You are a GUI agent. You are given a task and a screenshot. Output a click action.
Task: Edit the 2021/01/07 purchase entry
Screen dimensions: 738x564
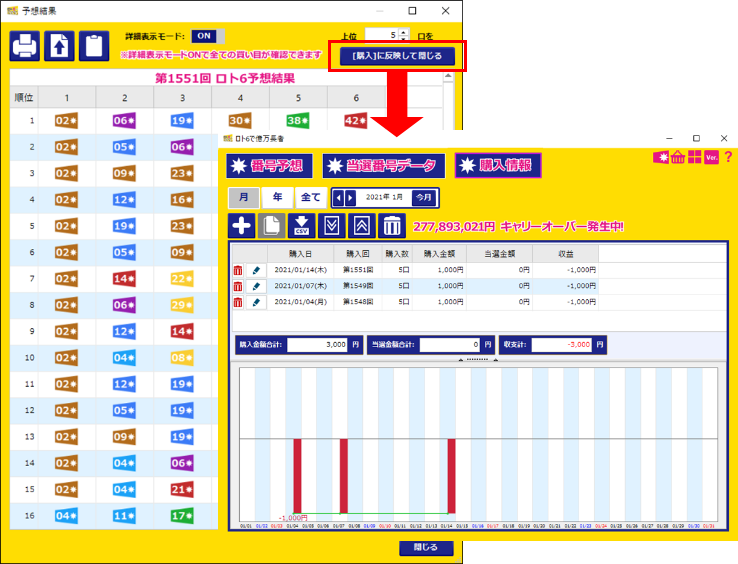click(x=255, y=286)
